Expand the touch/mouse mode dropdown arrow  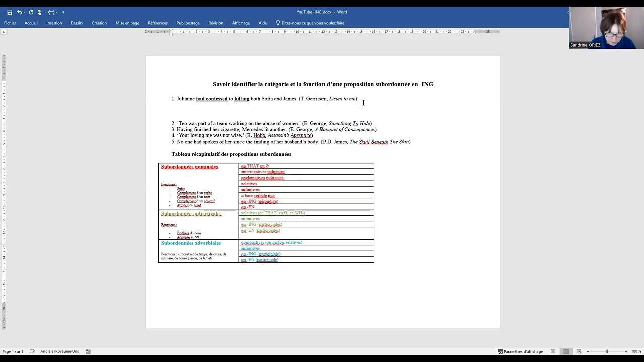tap(45, 12)
